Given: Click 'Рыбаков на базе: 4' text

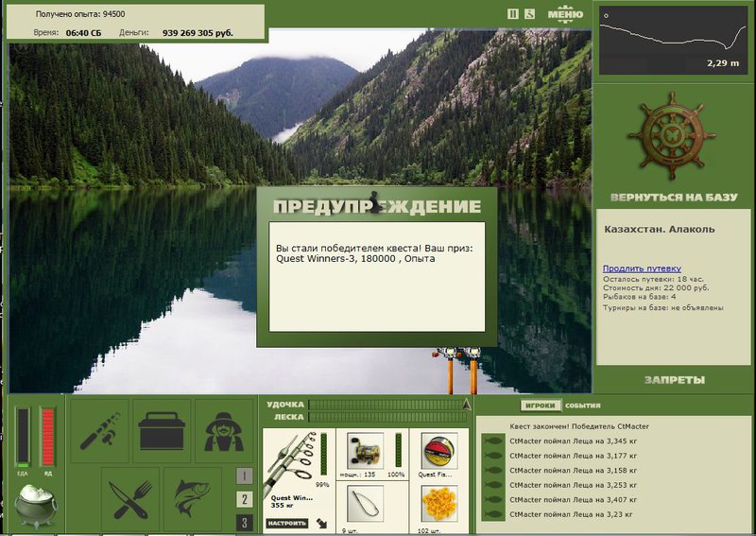Looking at the screenshot, I should coord(640,297).
